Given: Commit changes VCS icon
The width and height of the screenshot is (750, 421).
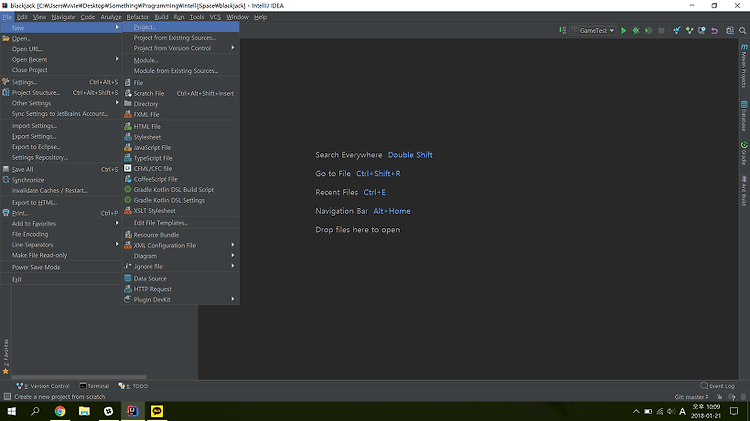Looking at the screenshot, I should click(x=689, y=31).
